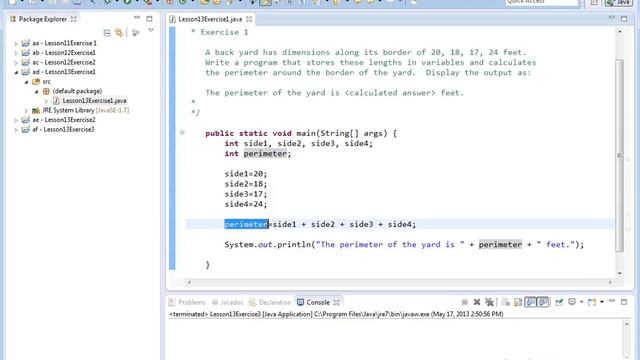Click the JRE System Library icon
This screenshot has height=360, width=640.
pyautogui.click(x=36, y=110)
